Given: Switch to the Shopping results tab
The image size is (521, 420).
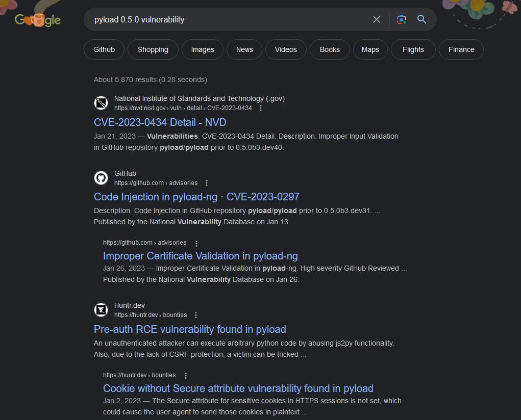Looking at the screenshot, I should [x=153, y=49].
